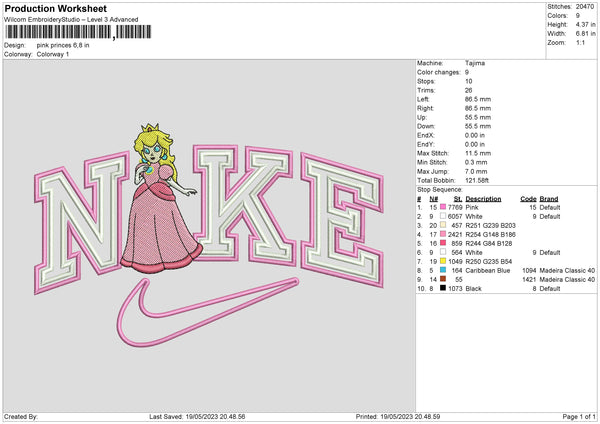The image size is (600, 424).
Task: Select the Colorway 1 value
Action: 53,54
